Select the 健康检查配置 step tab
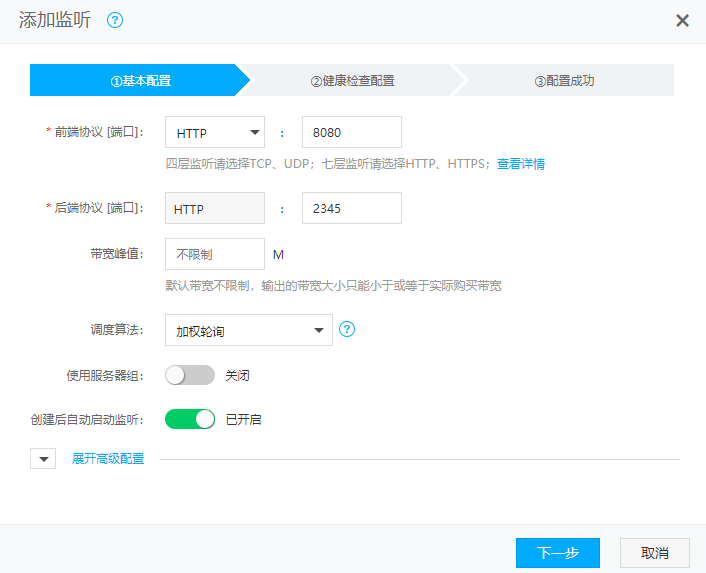The height and width of the screenshot is (573, 706). coord(352,80)
